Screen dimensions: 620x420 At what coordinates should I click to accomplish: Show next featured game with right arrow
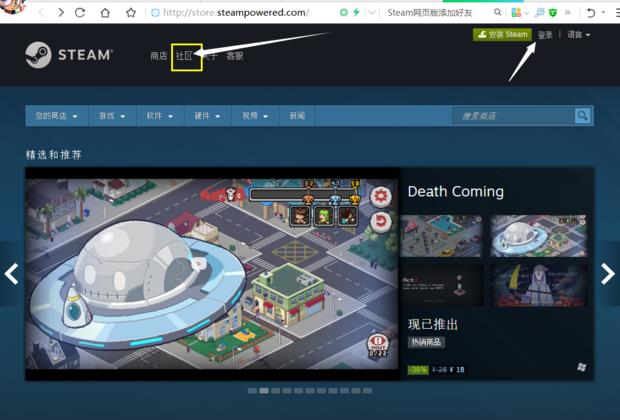[x=608, y=274]
